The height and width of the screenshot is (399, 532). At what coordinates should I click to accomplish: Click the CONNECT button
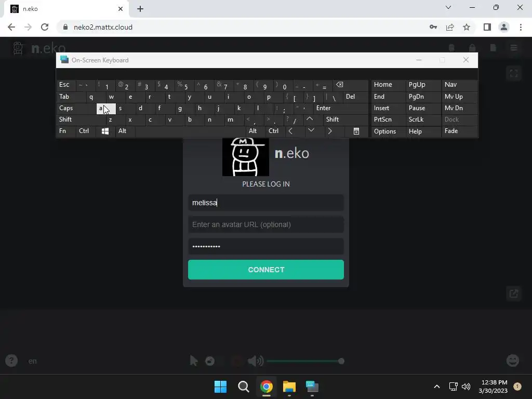[265, 270]
